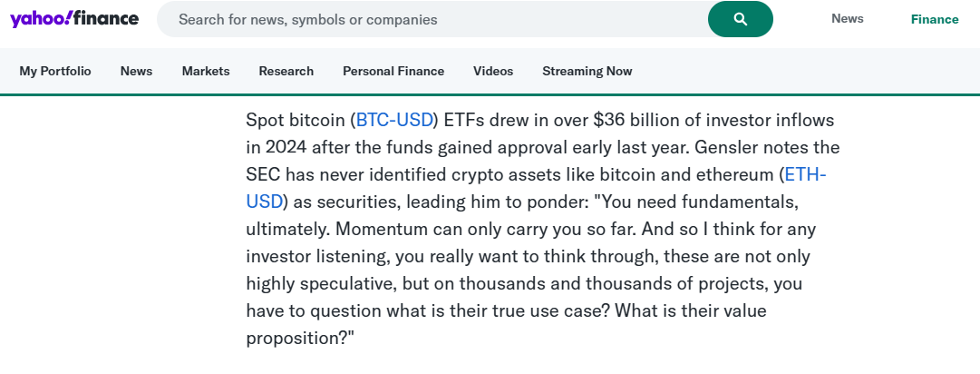Click the USD link text starting the line
Screen dimensions: 980x374
point(264,202)
